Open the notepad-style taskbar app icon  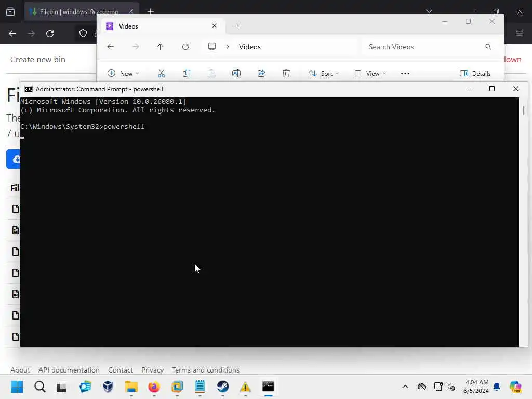tap(200, 387)
